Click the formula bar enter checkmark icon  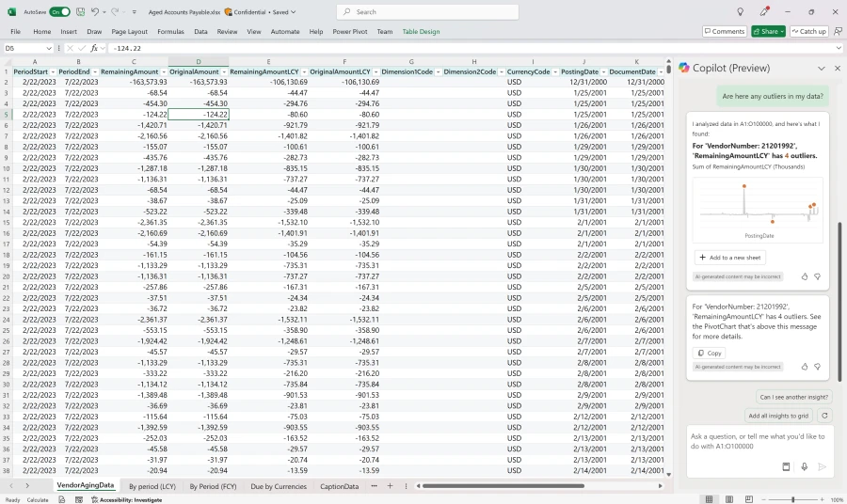pyautogui.click(x=82, y=48)
